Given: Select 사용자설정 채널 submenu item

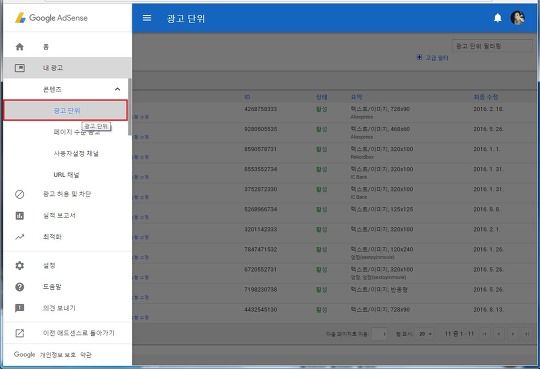Looking at the screenshot, I should 76,153.
